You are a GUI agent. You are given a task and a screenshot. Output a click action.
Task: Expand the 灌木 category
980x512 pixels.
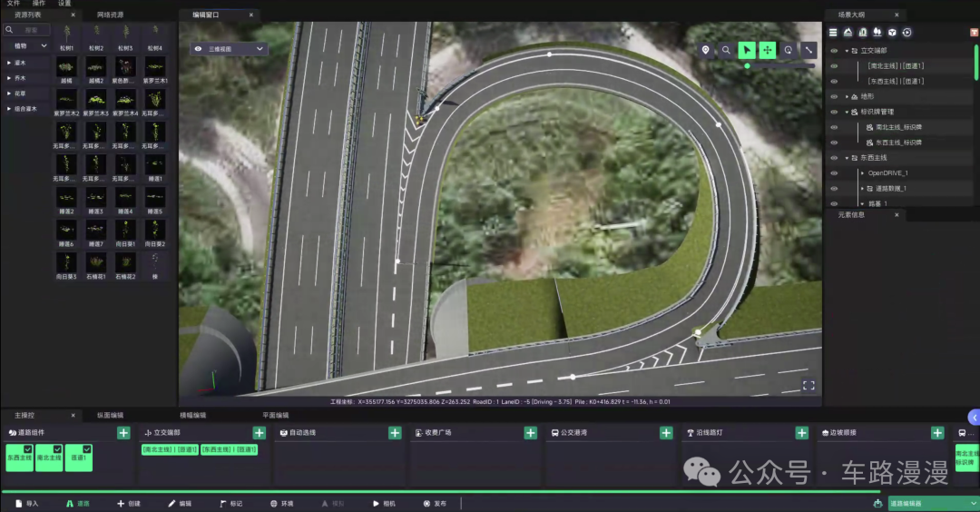(x=9, y=64)
